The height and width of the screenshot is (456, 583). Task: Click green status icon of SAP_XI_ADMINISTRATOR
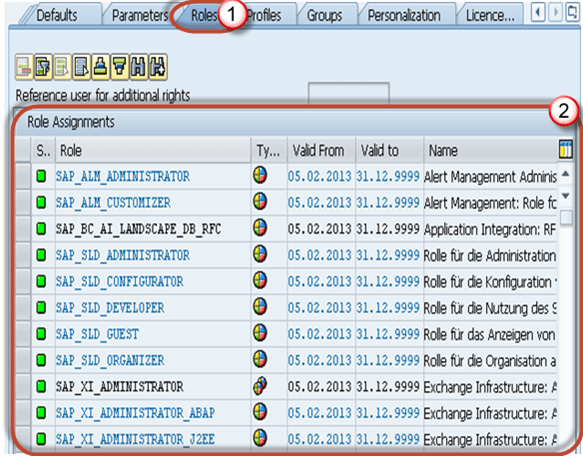41,386
